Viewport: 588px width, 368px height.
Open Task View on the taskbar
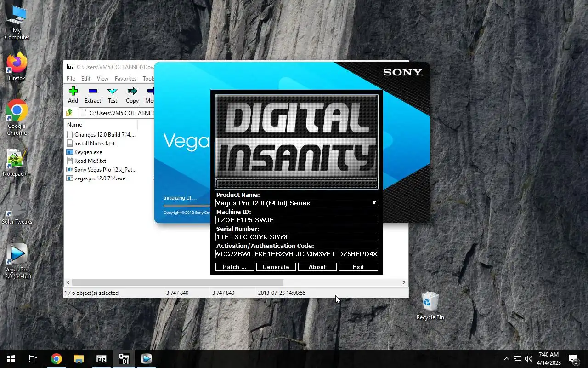tap(33, 359)
